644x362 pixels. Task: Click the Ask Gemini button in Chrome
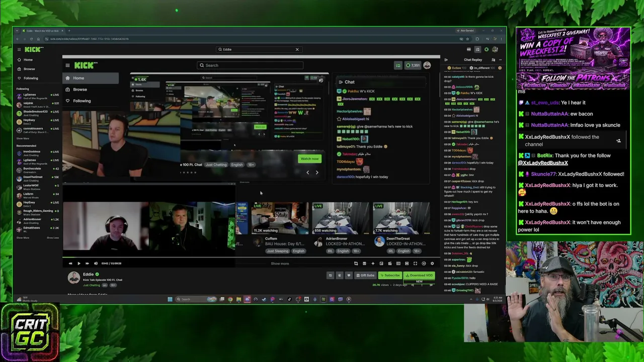click(x=466, y=31)
